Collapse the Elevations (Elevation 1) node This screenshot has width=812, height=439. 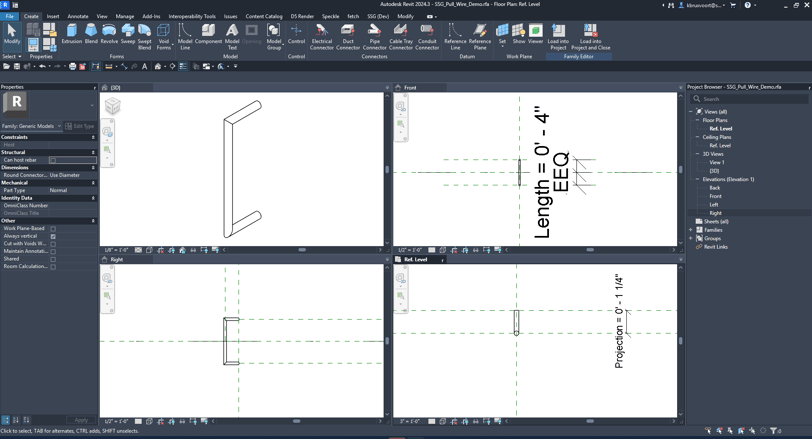(x=697, y=180)
